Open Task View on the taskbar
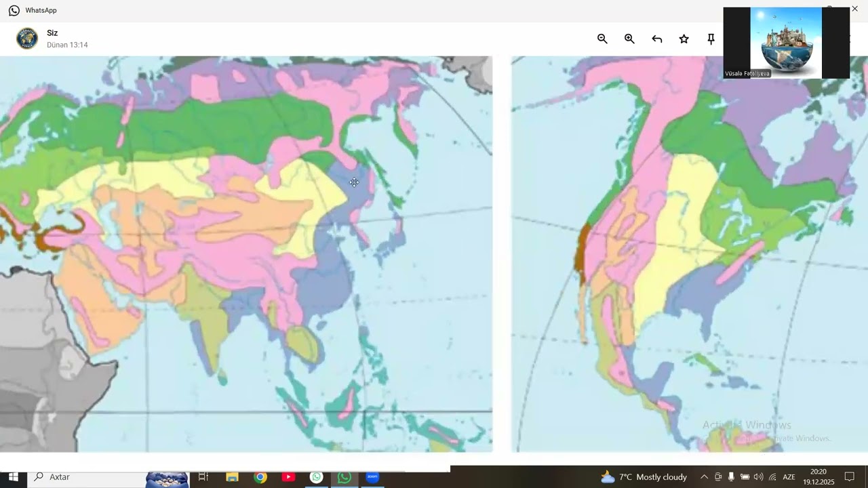868x488 pixels. (203, 477)
